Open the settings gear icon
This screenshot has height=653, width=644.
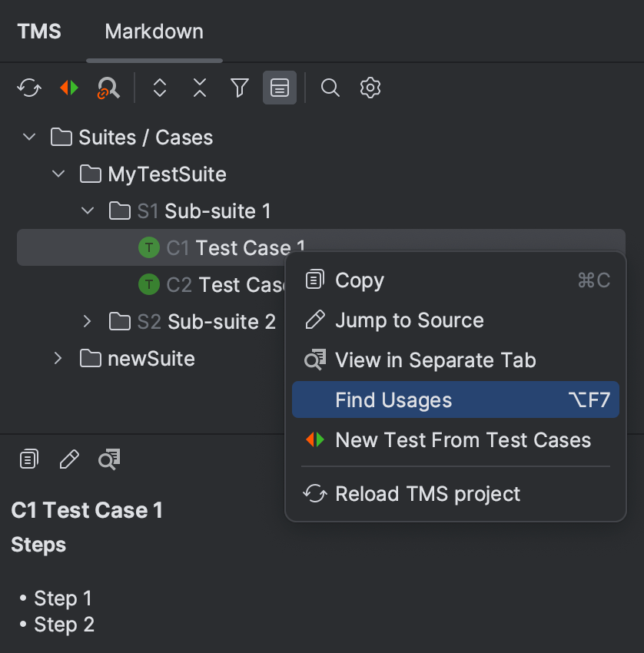[370, 88]
